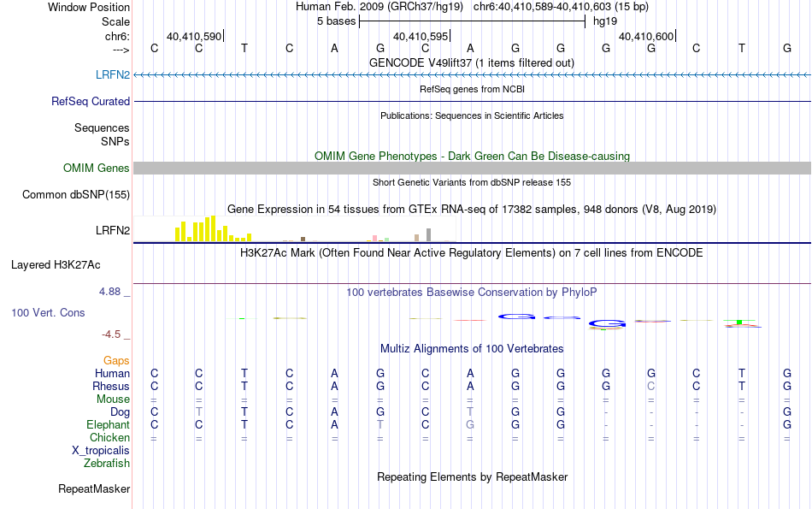Image resolution: width=812 pixels, height=509 pixels.
Task: Click the 40,410,600 position marker
Action: 646,36
